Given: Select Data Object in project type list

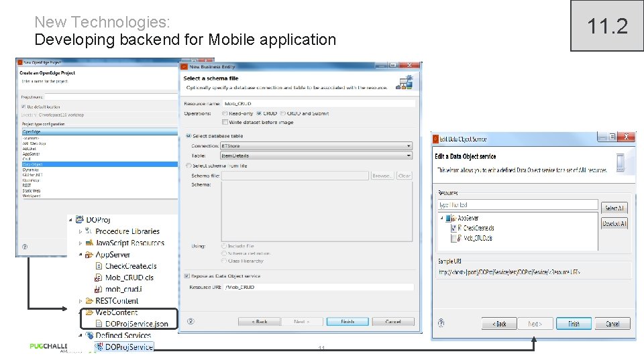Looking at the screenshot, I should 100,164.
